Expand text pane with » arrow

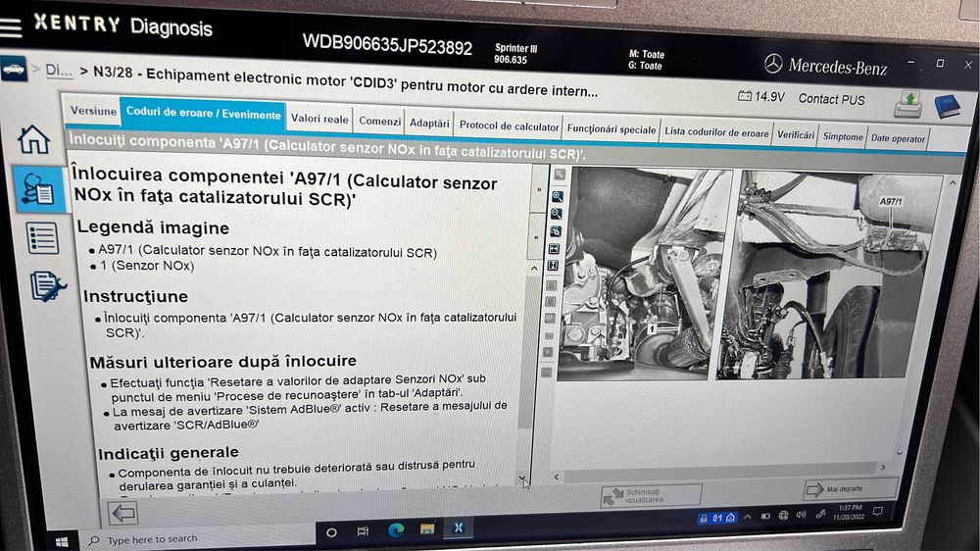(x=539, y=189)
